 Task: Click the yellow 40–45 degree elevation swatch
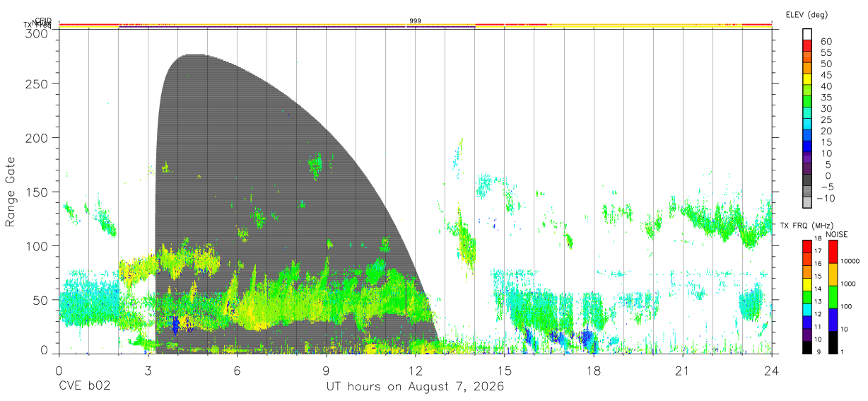(807, 80)
